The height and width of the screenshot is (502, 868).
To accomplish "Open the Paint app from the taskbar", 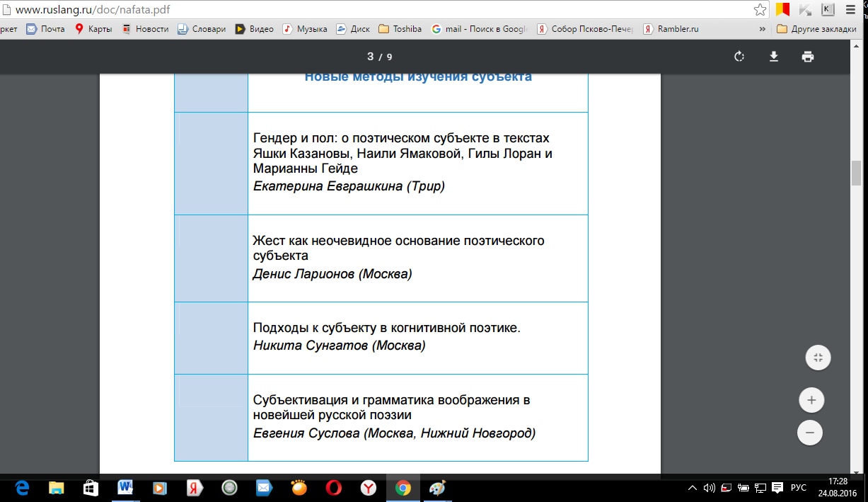I will (438, 488).
